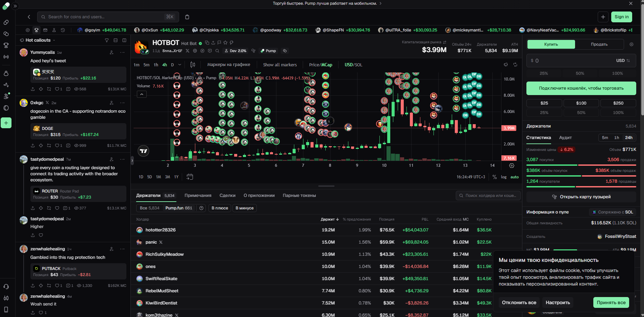Open TradingView logo on the chart
The image size is (644, 317).
click(144, 151)
